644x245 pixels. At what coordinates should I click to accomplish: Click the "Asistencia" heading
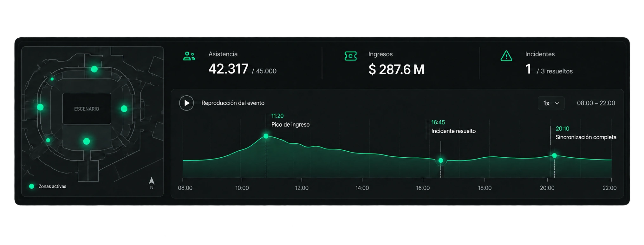[x=223, y=54]
